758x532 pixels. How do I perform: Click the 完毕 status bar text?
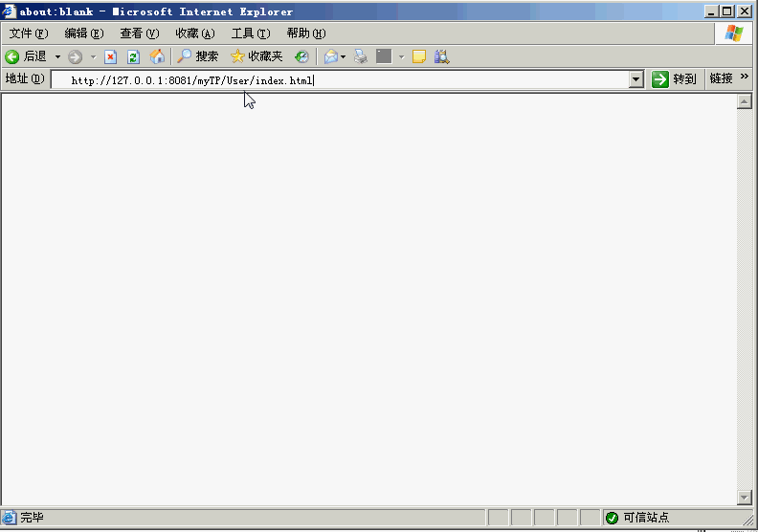[x=32, y=518]
